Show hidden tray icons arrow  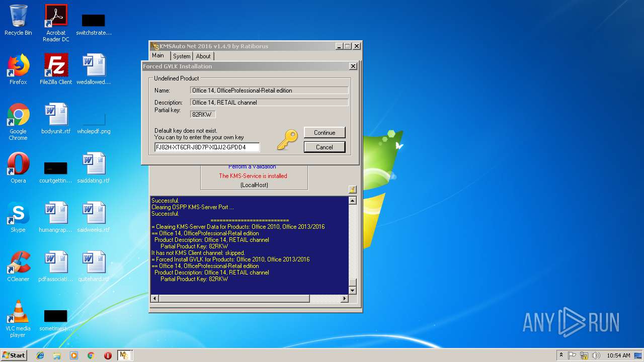pyautogui.click(x=561, y=355)
